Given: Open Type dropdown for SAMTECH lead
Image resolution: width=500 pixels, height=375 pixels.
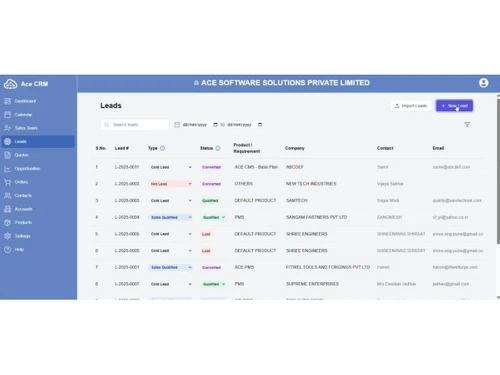Looking at the screenshot, I should [171, 200].
